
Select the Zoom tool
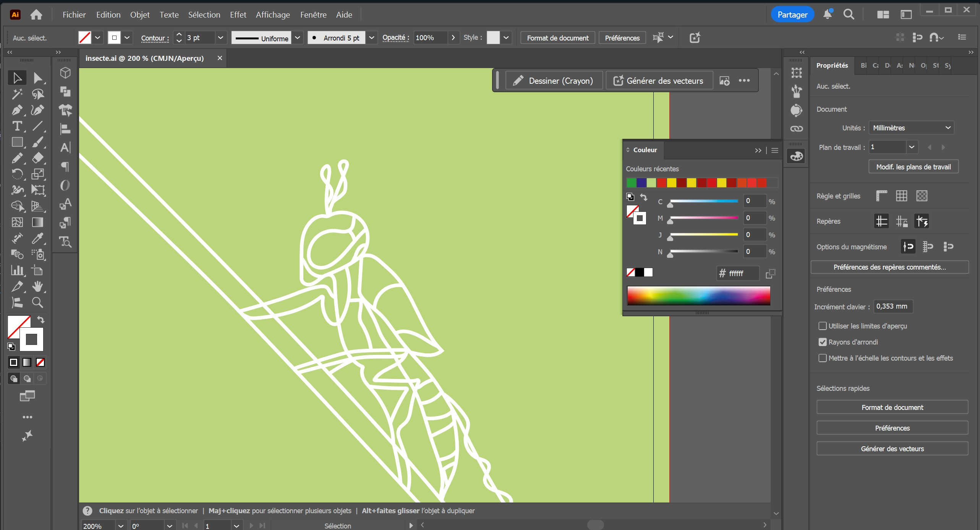37,302
